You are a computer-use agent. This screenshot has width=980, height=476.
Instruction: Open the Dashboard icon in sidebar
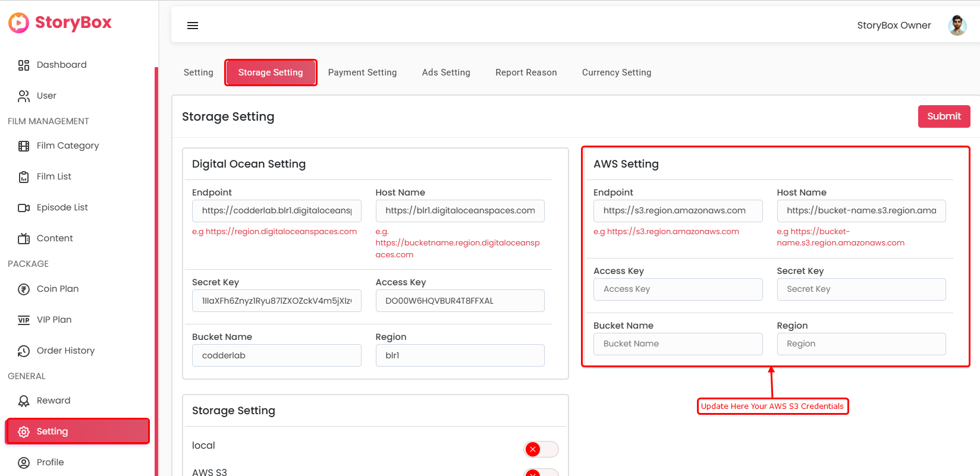[x=24, y=65]
